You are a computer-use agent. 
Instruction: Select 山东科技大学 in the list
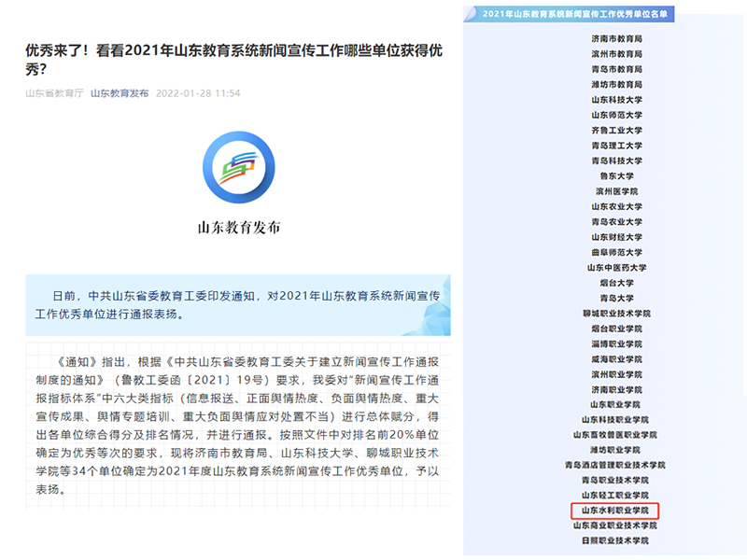616,100
